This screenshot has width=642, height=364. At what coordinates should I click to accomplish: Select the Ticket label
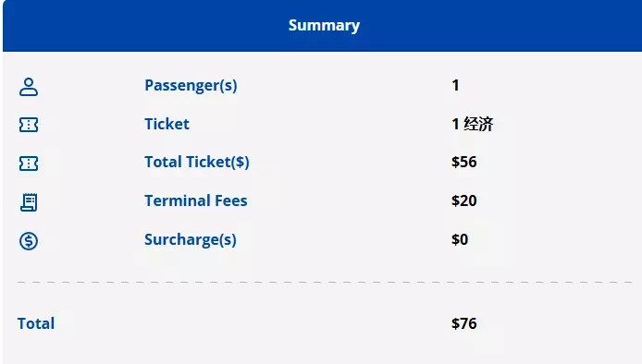(167, 124)
